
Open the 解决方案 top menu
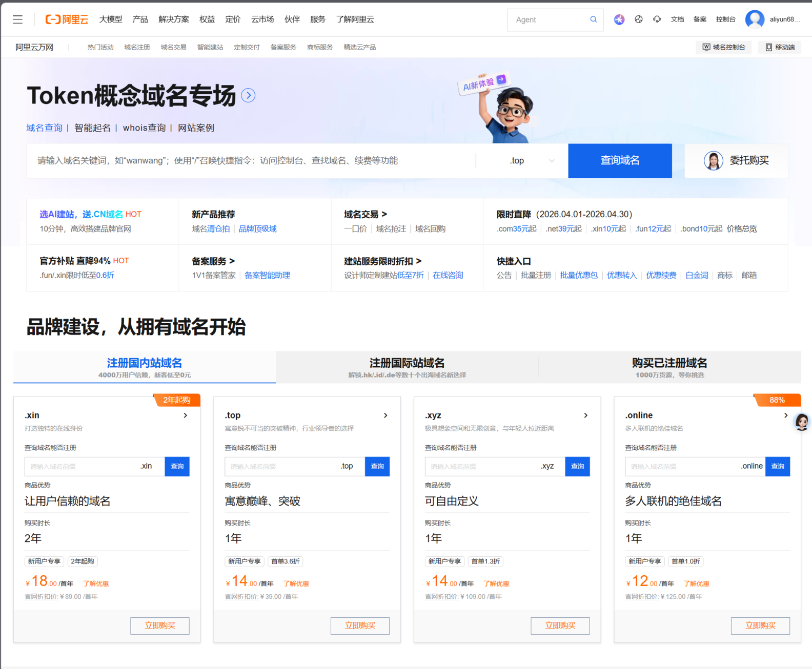174,19
